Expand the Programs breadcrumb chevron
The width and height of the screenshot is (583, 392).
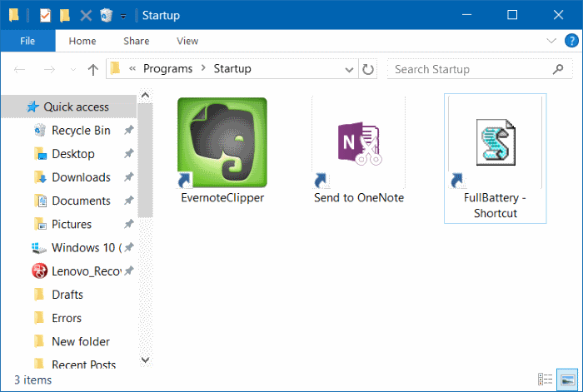[203, 68]
